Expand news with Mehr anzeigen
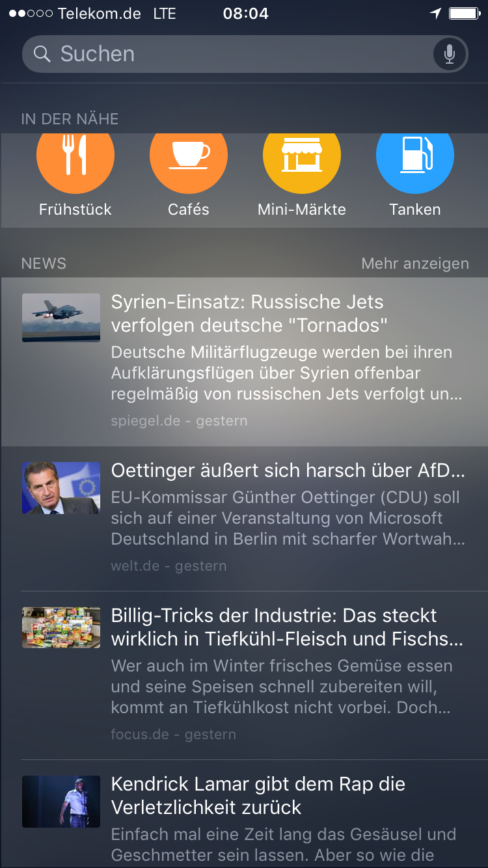 [x=415, y=264]
